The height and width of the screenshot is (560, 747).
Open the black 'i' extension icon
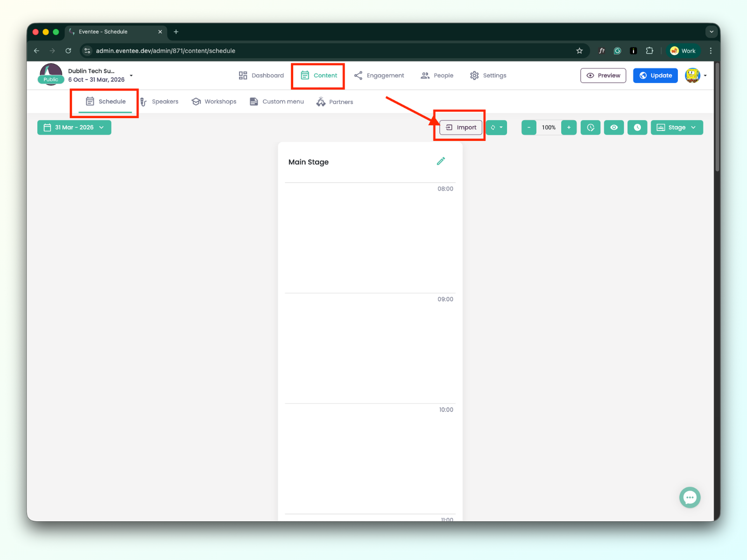coord(634,51)
